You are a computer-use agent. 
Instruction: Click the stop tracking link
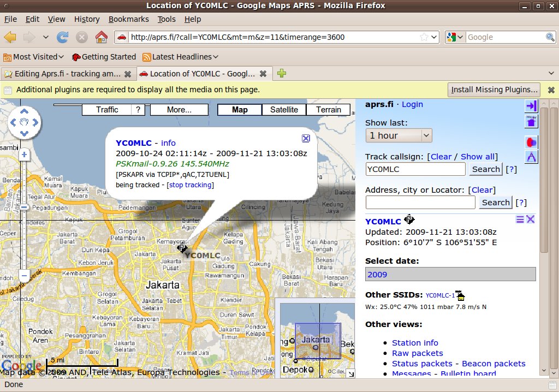pos(191,185)
